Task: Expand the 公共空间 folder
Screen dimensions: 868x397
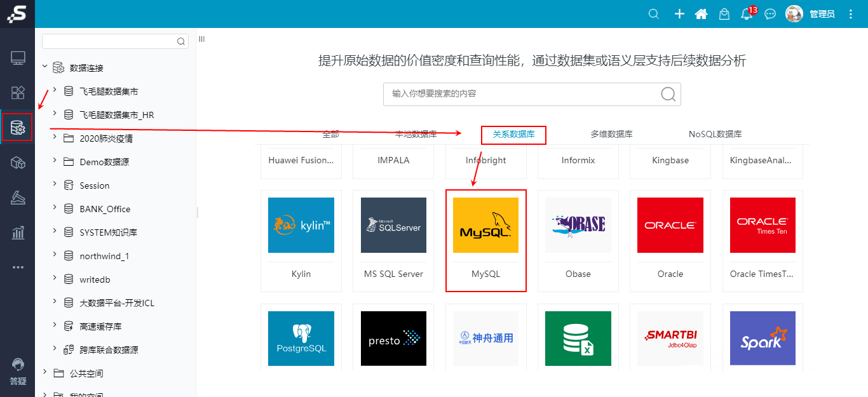Action: coord(44,372)
